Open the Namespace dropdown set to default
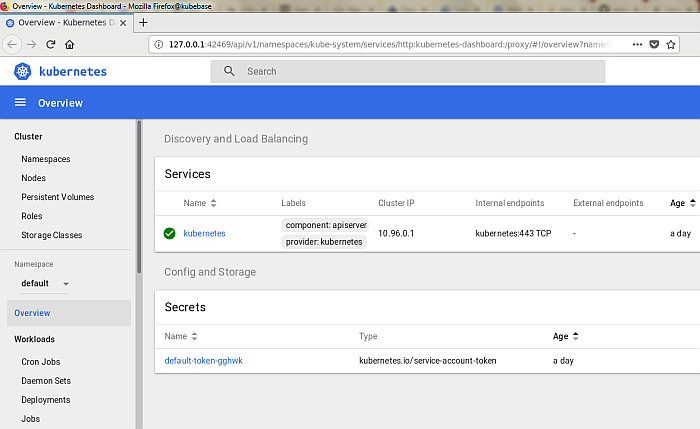 click(45, 283)
